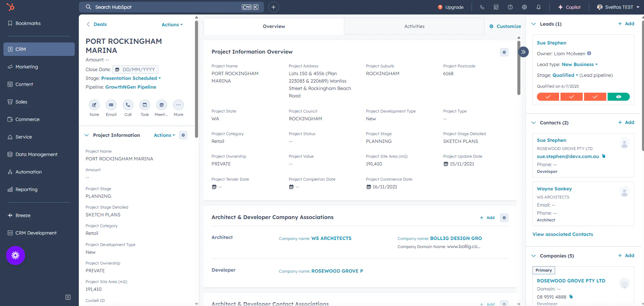644x306 pixels.
Task: Collapse the Leads section
Action: point(534,24)
